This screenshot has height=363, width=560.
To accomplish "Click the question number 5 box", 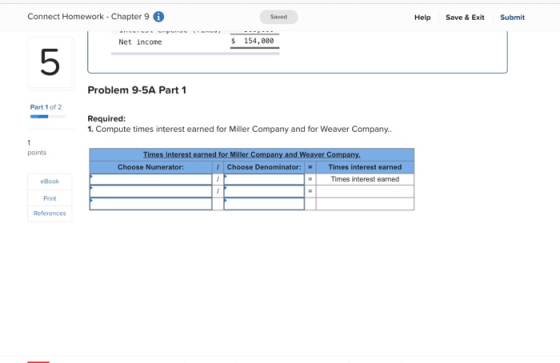I will click(x=50, y=62).
